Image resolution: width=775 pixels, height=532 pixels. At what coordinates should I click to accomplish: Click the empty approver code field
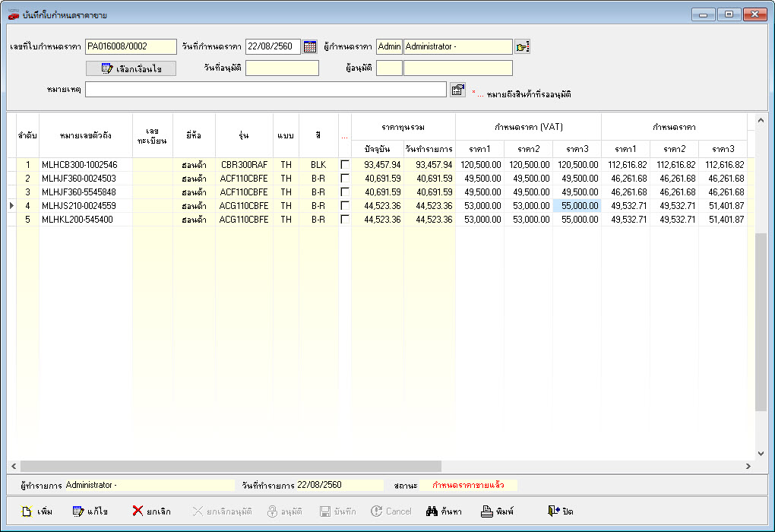(389, 68)
